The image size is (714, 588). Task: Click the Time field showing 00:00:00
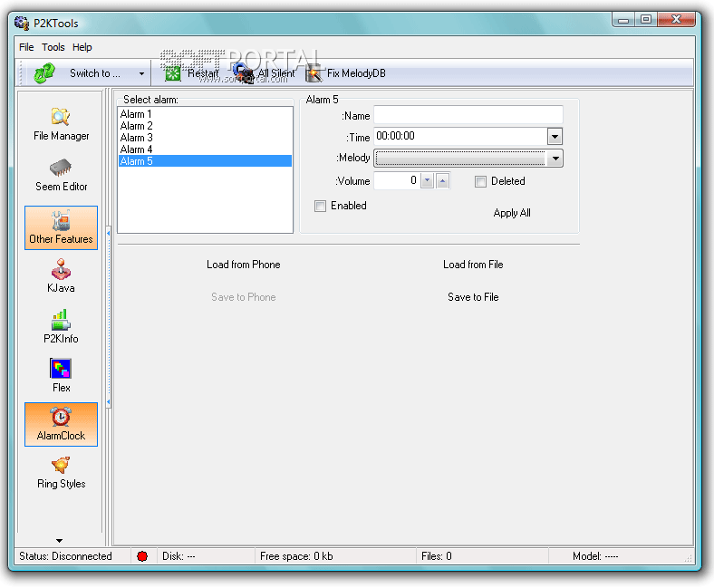click(461, 136)
